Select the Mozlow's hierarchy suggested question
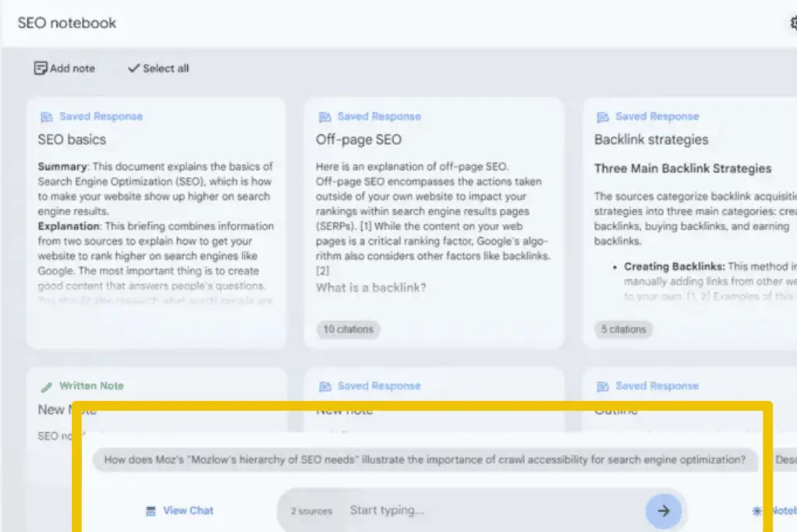This screenshot has width=797, height=532. pos(425,459)
